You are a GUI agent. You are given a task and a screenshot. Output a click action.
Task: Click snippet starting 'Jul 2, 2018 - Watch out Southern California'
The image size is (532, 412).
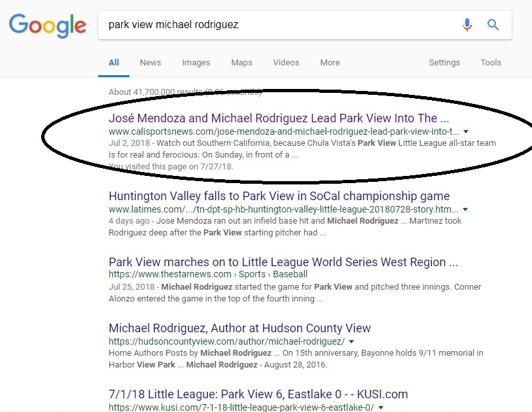302,149
